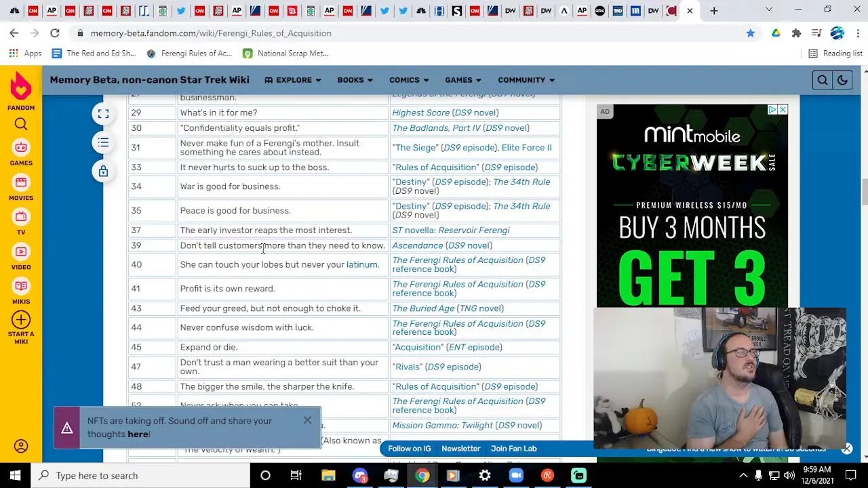The image size is (868, 488).
Task: Open Task View on taskbar
Action: coord(296,476)
